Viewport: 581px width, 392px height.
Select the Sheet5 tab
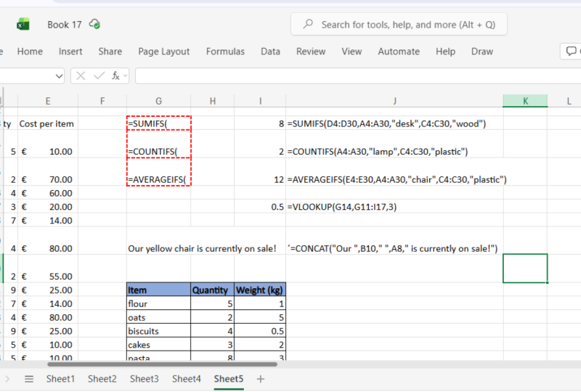[x=229, y=379]
